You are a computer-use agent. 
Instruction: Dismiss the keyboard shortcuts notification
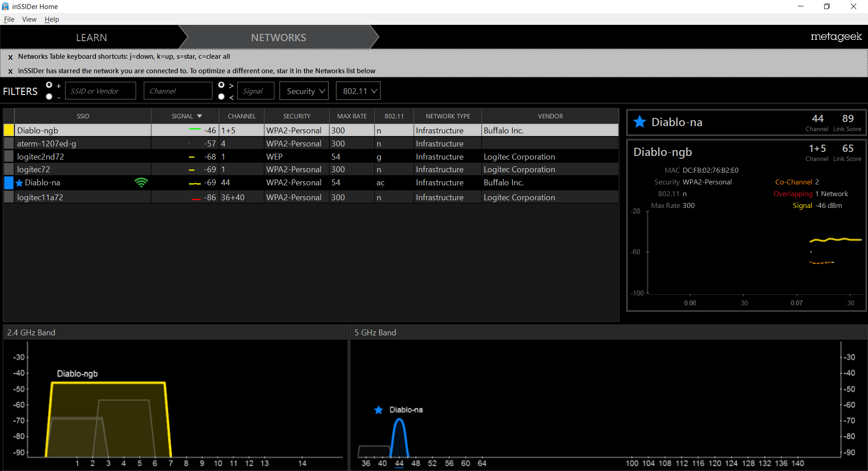click(10, 57)
